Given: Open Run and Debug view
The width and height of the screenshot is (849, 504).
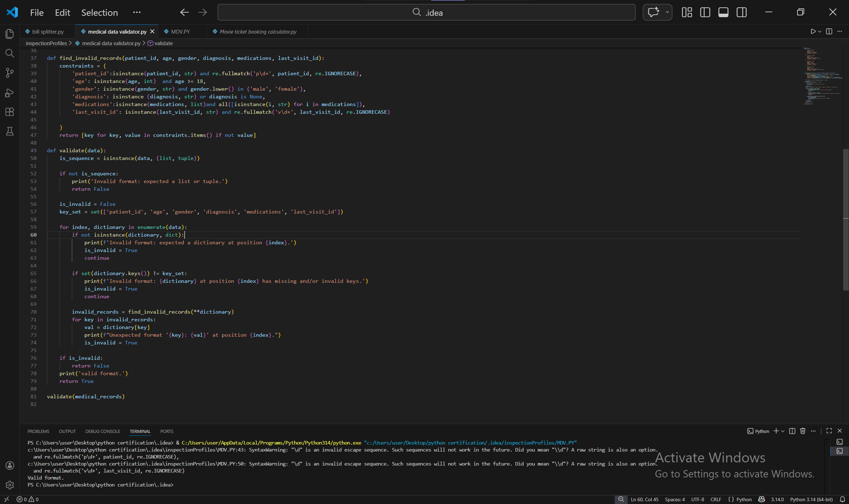Looking at the screenshot, I should click(x=9, y=93).
